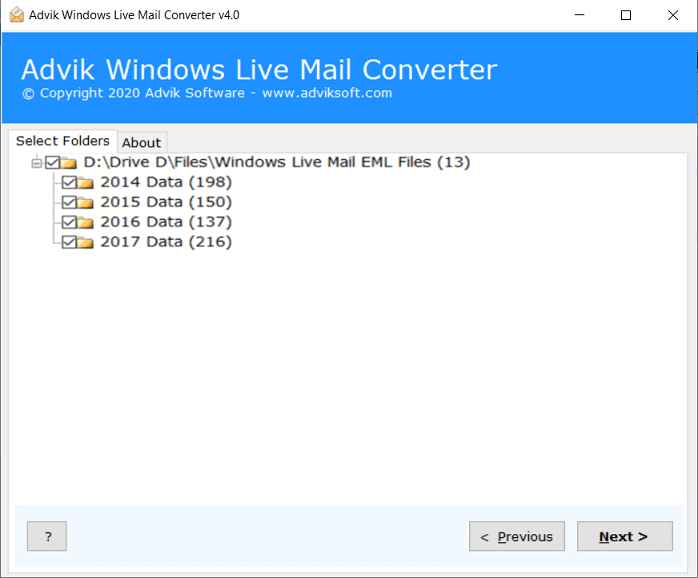Click the 2015 Data folder icon
The width and height of the screenshot is (698, 578).
pos(85,202)
